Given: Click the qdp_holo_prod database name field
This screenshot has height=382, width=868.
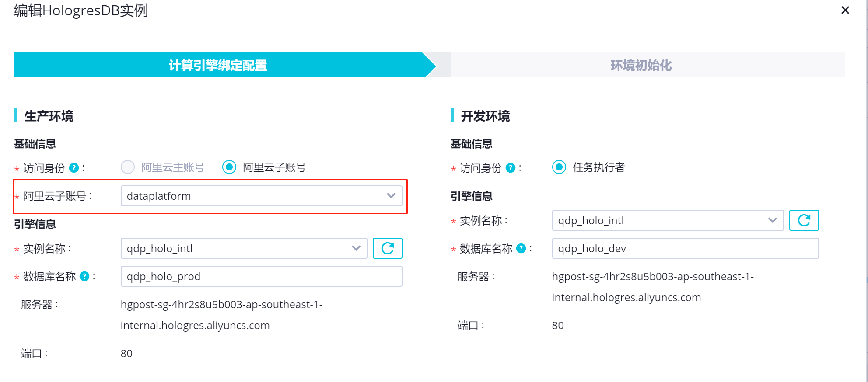Looking at the screenshot, I should [261, 276].
